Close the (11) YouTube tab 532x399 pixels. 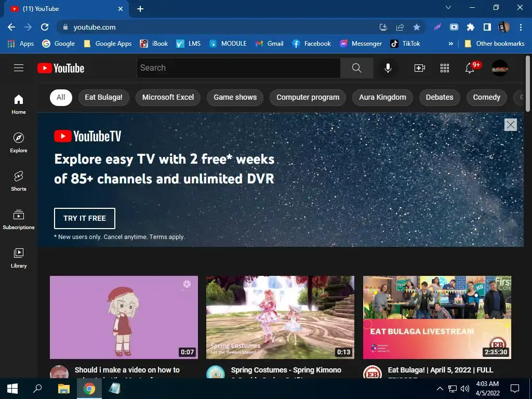pyautogui.click(x=121, y=9)
